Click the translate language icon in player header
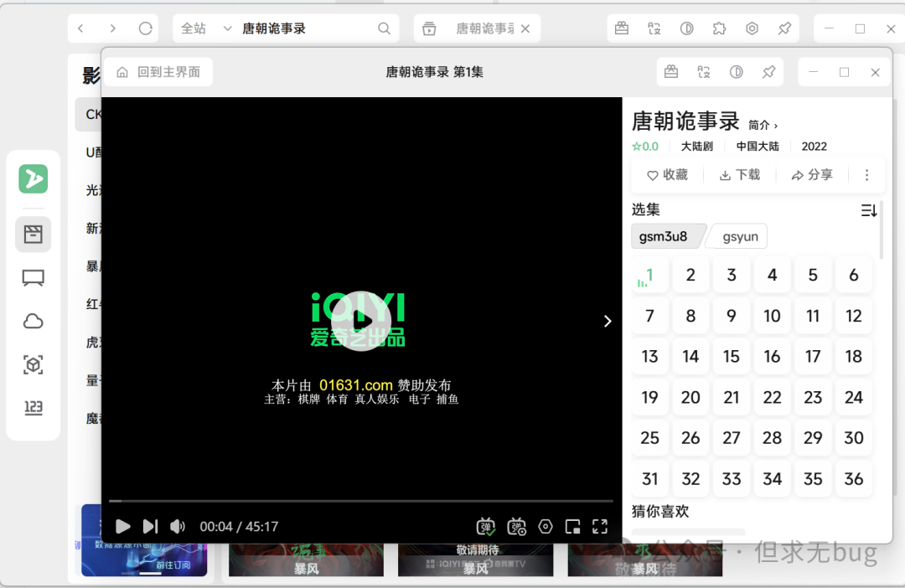905x588 pixels. click(x=704, y=72)
